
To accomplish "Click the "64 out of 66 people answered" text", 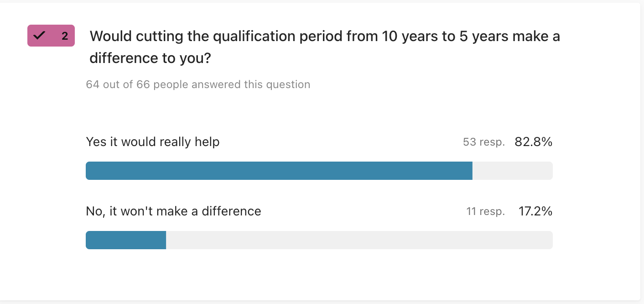I will [x=198, y=84].
